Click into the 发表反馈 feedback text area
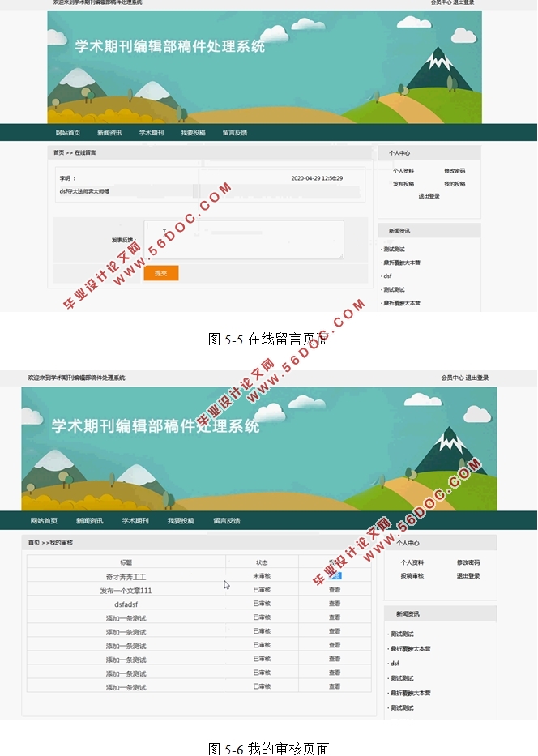 point(244,240)
